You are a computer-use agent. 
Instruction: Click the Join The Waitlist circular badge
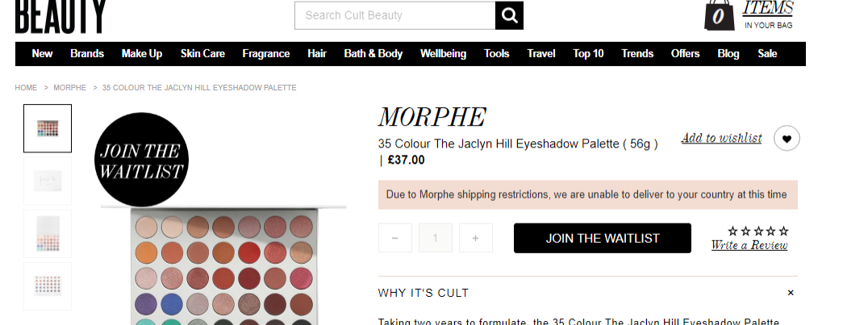pyautogui.click(x=142, y=160)
